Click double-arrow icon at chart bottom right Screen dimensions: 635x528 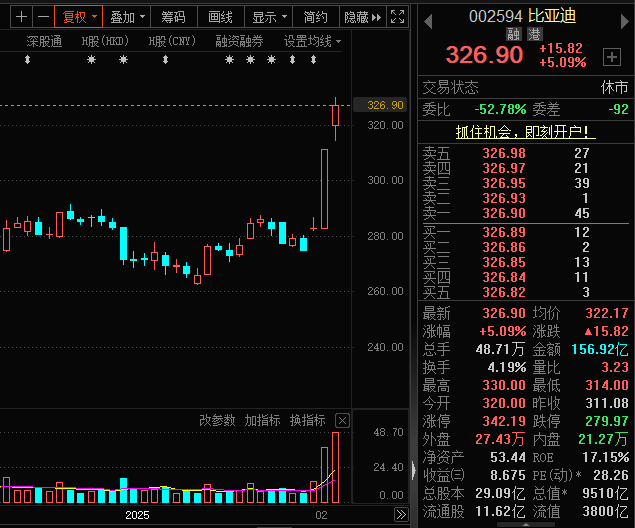(x=399, y=515)
